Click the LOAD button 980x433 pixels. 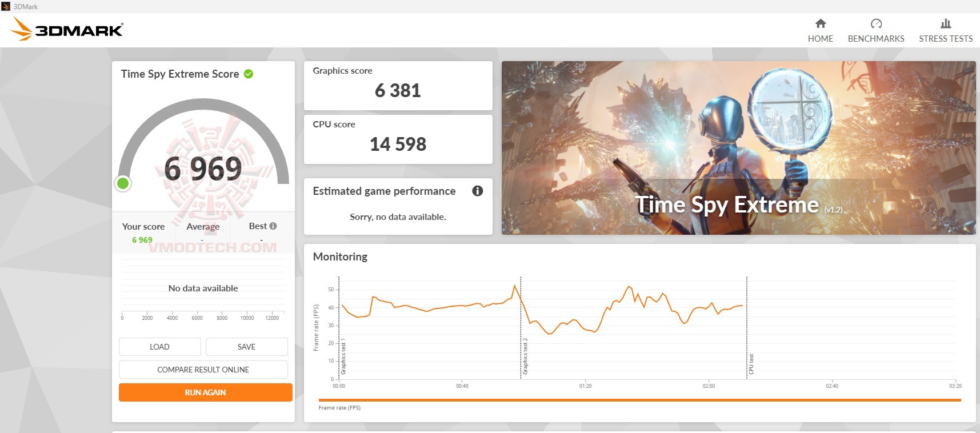[160, 347]
